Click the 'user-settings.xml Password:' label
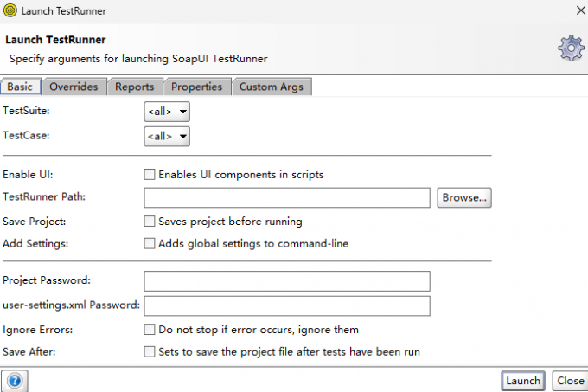Screen dimensions: 588x392 pyautogui.click(x=71, y=305)
